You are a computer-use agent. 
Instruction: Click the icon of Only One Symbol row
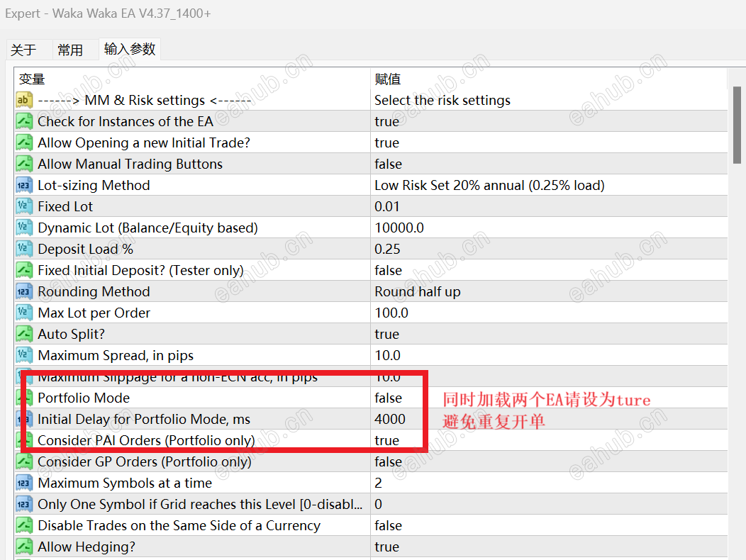pyautogui.click(x=24, y=504)
